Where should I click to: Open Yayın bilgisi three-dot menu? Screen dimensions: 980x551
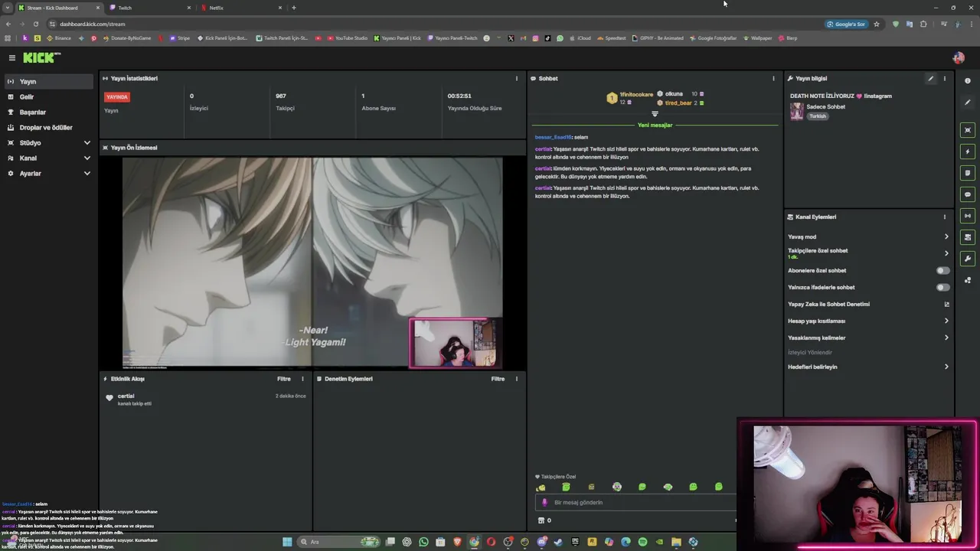[944, 78]
